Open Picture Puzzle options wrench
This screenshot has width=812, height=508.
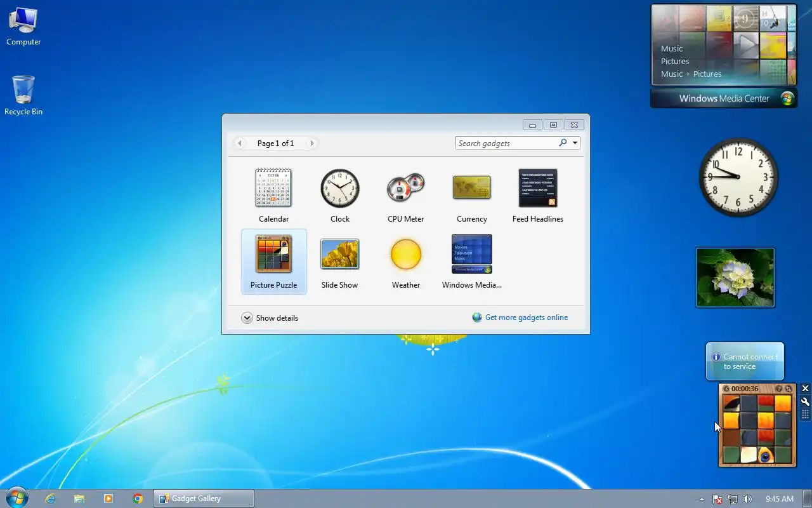805,401
